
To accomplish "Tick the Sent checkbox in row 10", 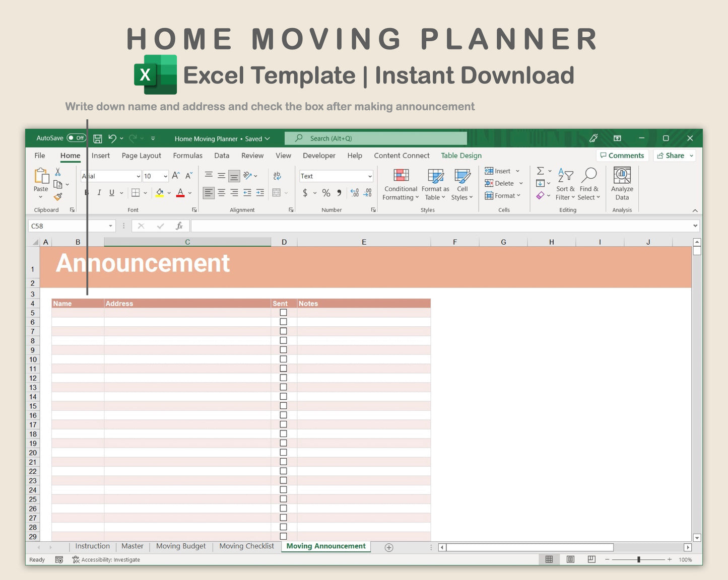I will coord(283,359).
